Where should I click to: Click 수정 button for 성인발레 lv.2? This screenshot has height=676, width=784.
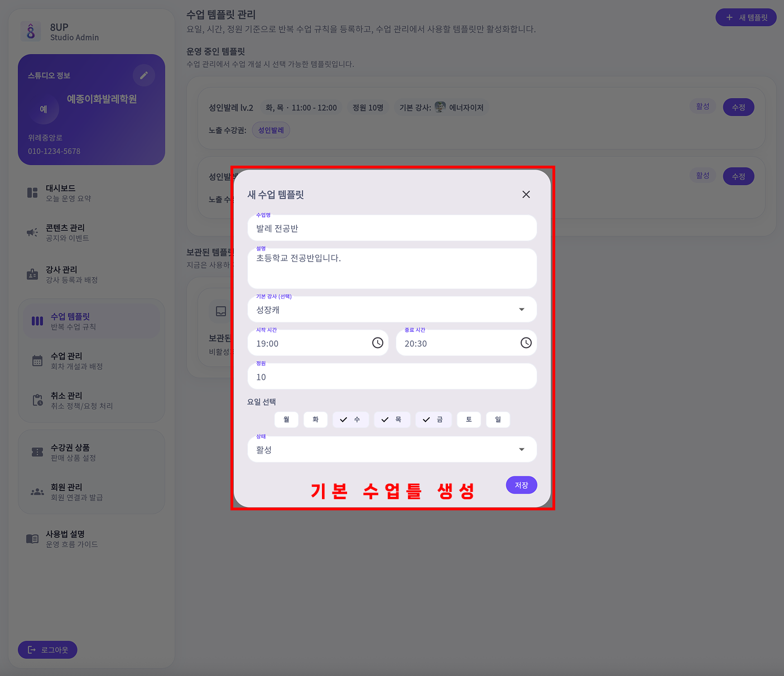point(739,107)
